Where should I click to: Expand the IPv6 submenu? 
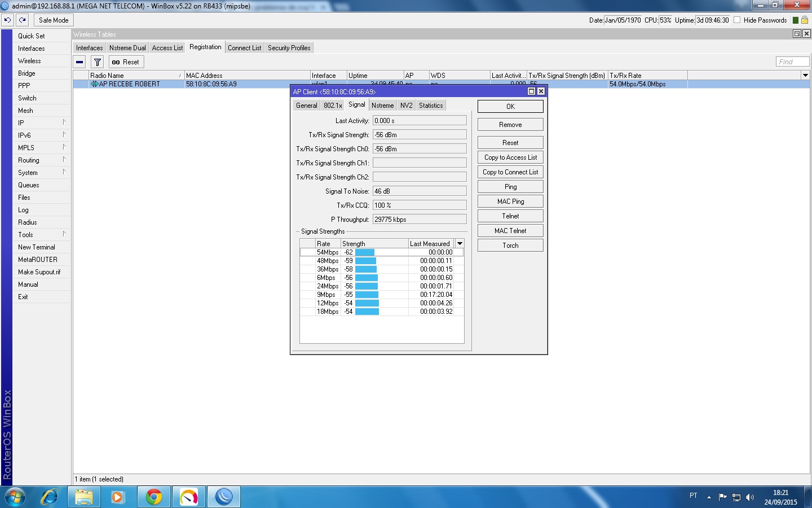(64, 135)
